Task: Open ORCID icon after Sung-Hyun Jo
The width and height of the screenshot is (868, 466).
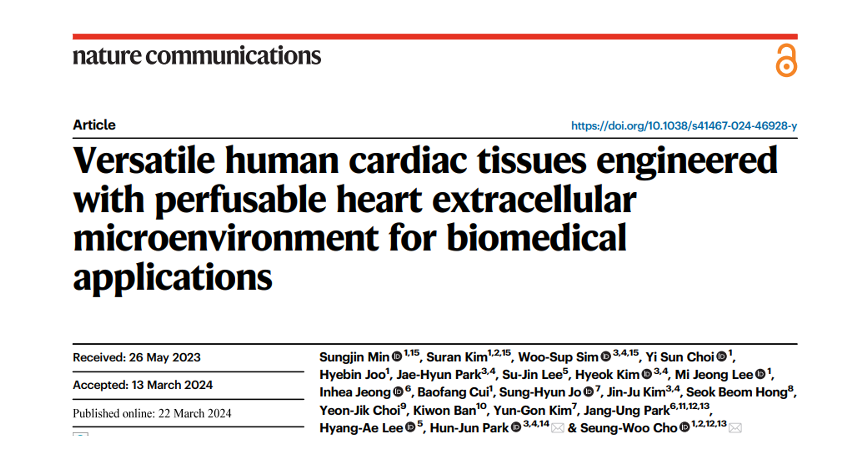Action: click(x=588, y=392)
